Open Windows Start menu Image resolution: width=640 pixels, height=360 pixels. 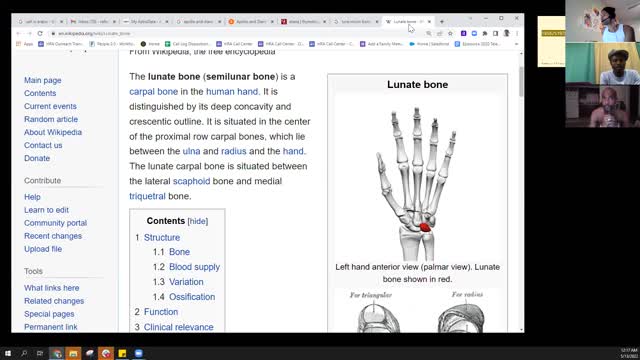8,353
